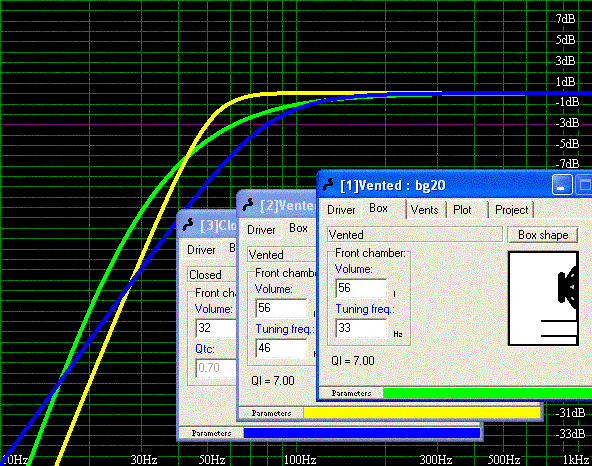The width and height of the screenshot is (592, 466).
Task: Click the Qtc field showing 0.70
Action: (216, 367)
